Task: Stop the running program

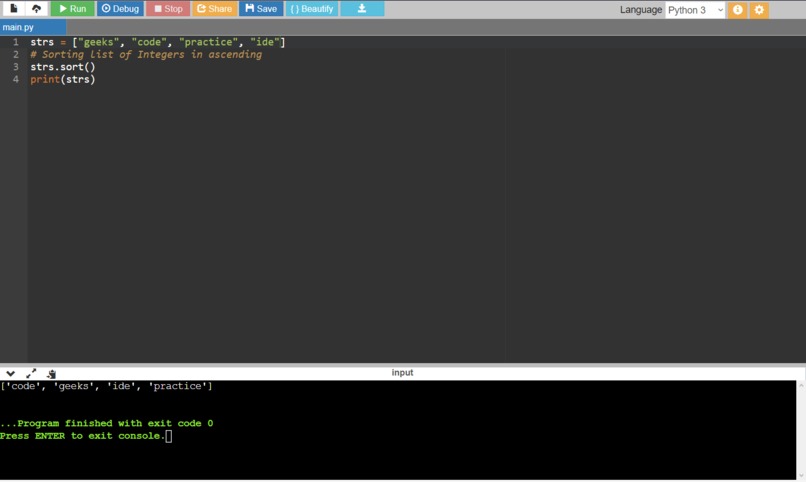Action: (168, 9)
